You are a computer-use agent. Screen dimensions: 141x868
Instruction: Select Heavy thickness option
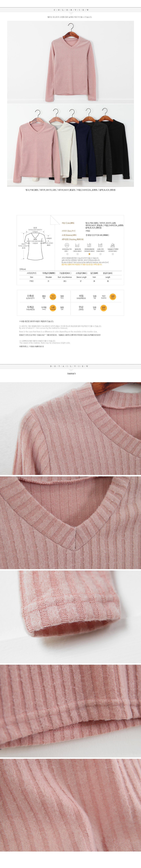point(44,308)
